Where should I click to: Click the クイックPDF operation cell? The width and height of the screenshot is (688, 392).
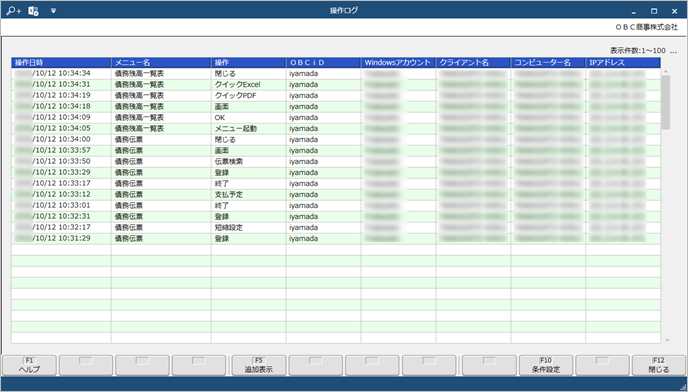pyautogui.click(x=248, y=96)
